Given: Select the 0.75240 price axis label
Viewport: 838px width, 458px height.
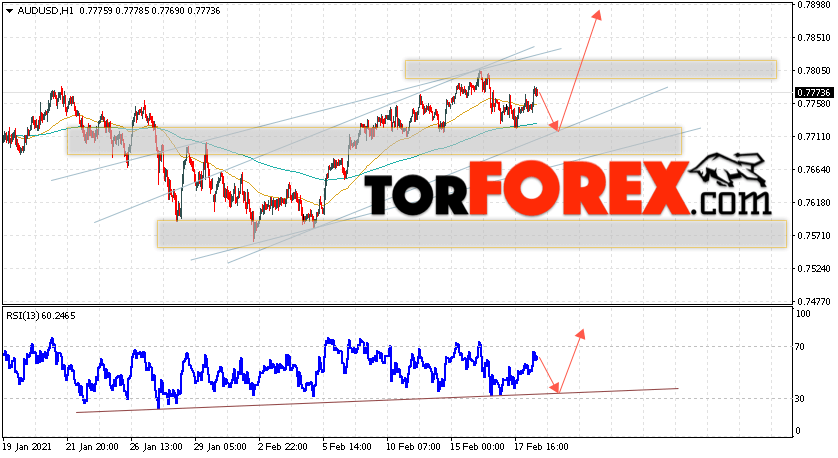Looking at the screenshot, I should tap(814, 269).
